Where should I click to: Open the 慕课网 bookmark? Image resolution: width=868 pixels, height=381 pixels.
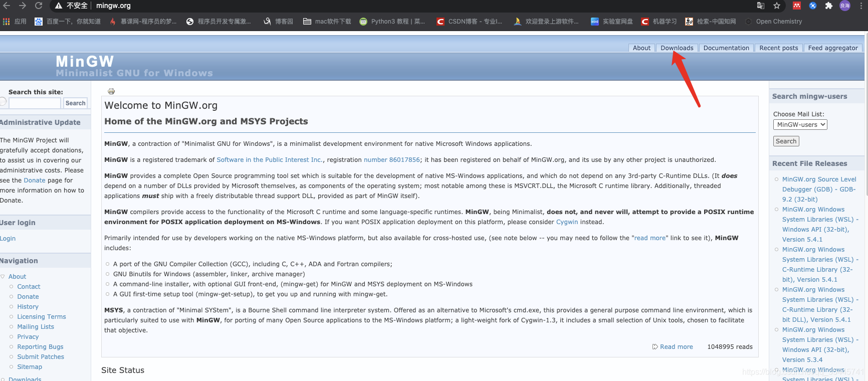(143, 22)
